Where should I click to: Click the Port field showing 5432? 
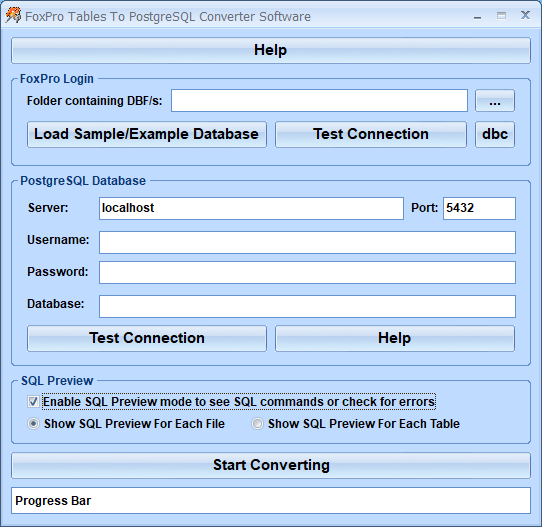pos(479,208)
